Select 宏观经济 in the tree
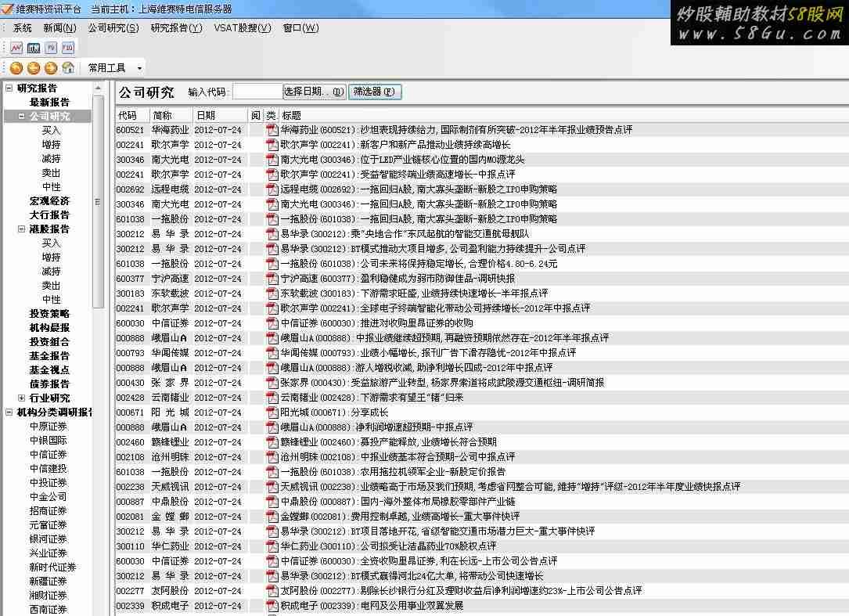This screenshot has height=616, width=849. 49,200
